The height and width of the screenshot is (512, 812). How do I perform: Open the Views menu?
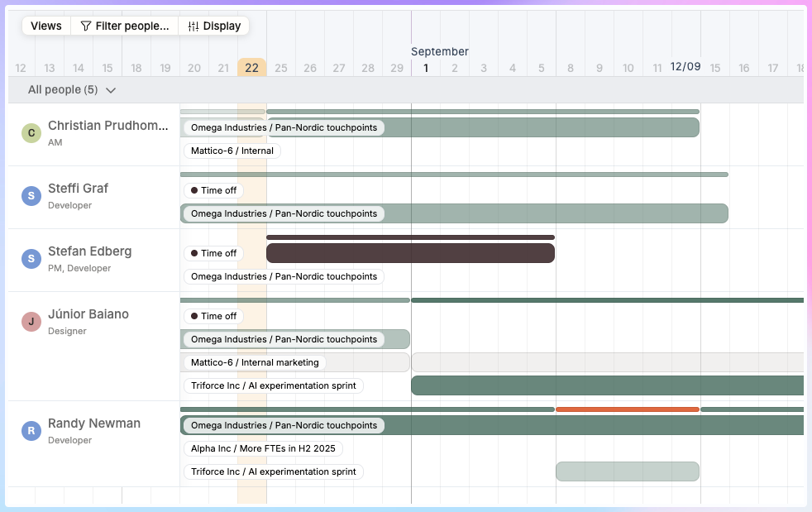pos(46,26)
